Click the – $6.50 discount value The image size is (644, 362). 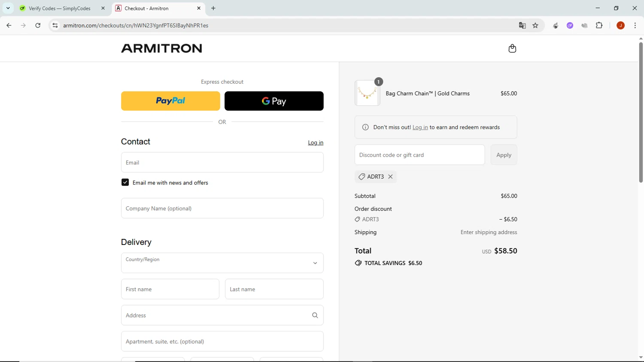click(x=508, y=219)
